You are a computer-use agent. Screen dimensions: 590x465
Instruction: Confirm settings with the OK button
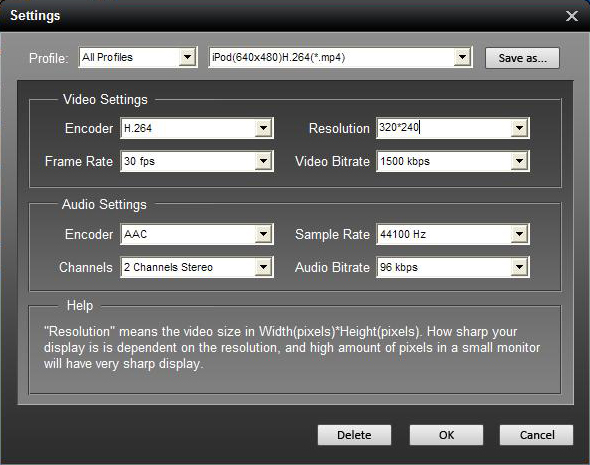pos(446,435)
